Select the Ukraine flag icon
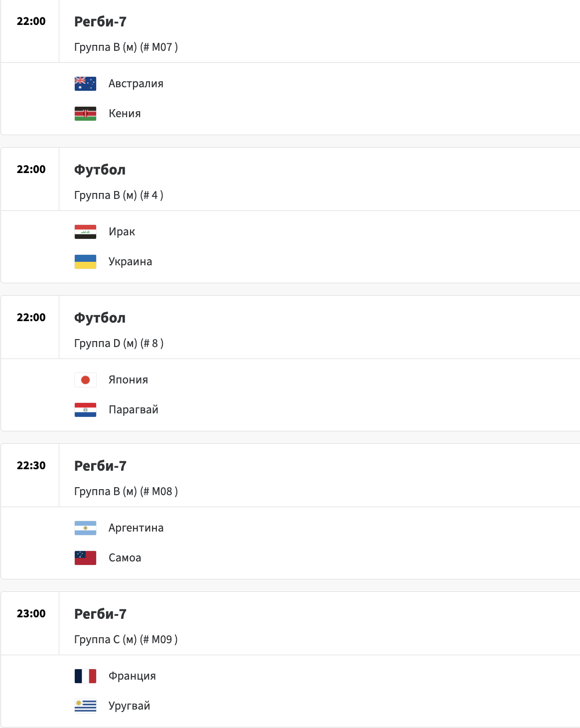This screenshot has height=728, width=580. (85, 262)
